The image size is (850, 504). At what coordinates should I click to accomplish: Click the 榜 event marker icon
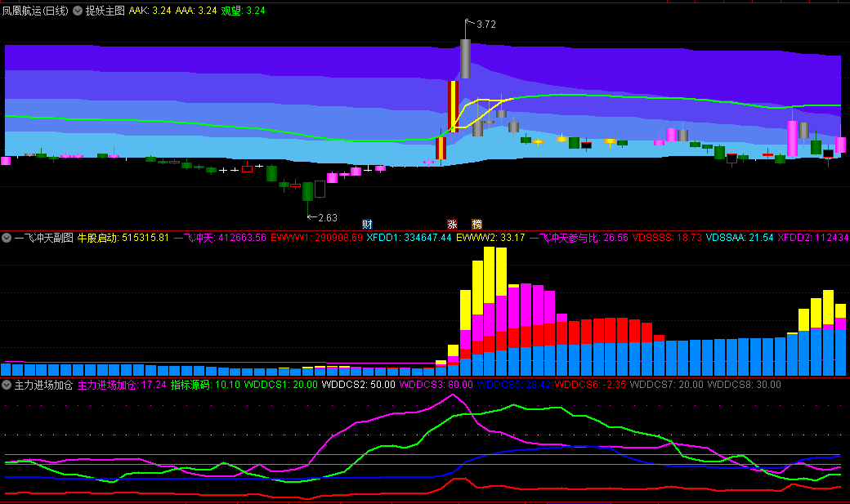[476, 225]
